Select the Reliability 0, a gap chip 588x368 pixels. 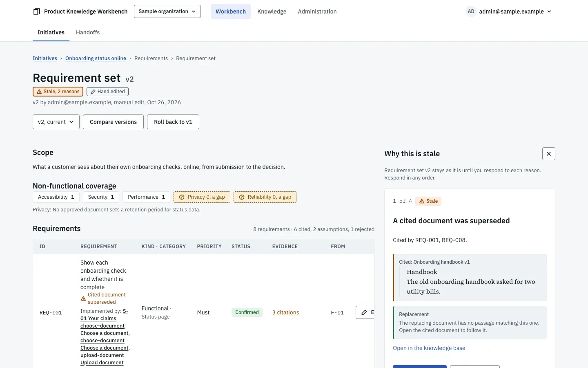pyautogui.click(x=265, y=197)
